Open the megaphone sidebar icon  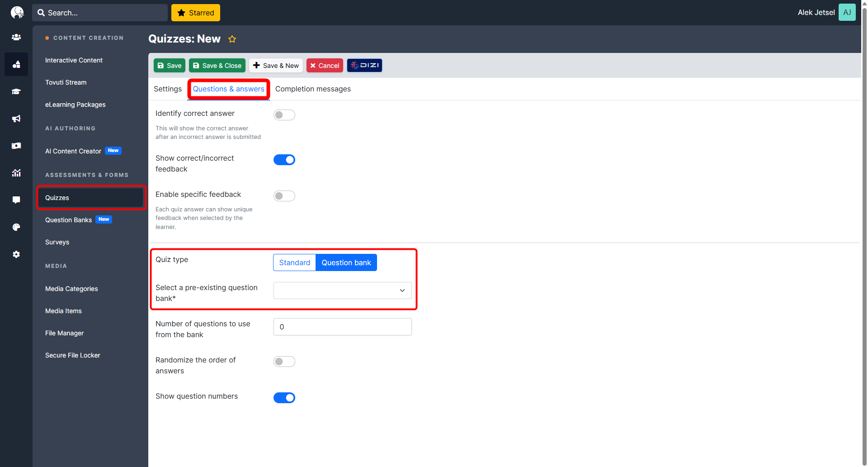(x=16, y=119)
